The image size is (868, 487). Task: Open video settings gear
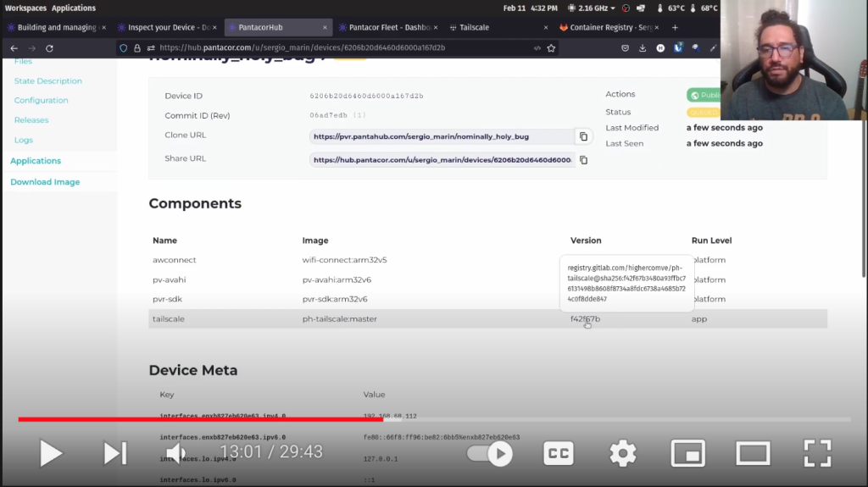[x=623, y=453]
